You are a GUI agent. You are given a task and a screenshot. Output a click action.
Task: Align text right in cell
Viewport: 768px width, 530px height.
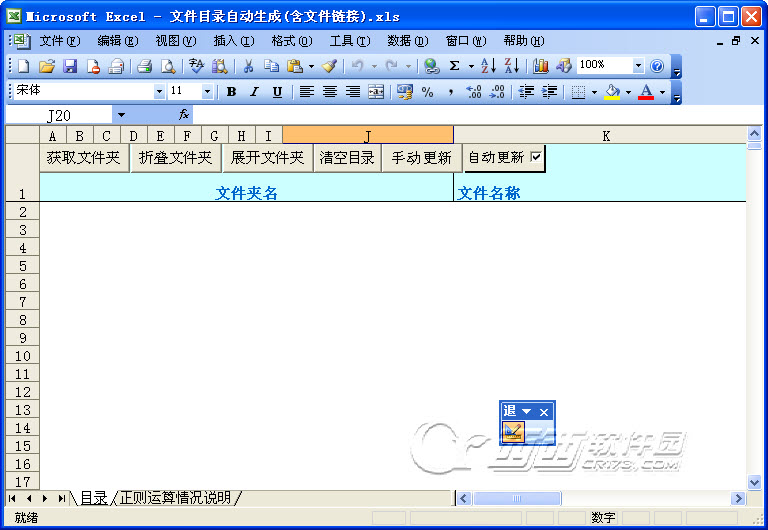pos(353,92)
